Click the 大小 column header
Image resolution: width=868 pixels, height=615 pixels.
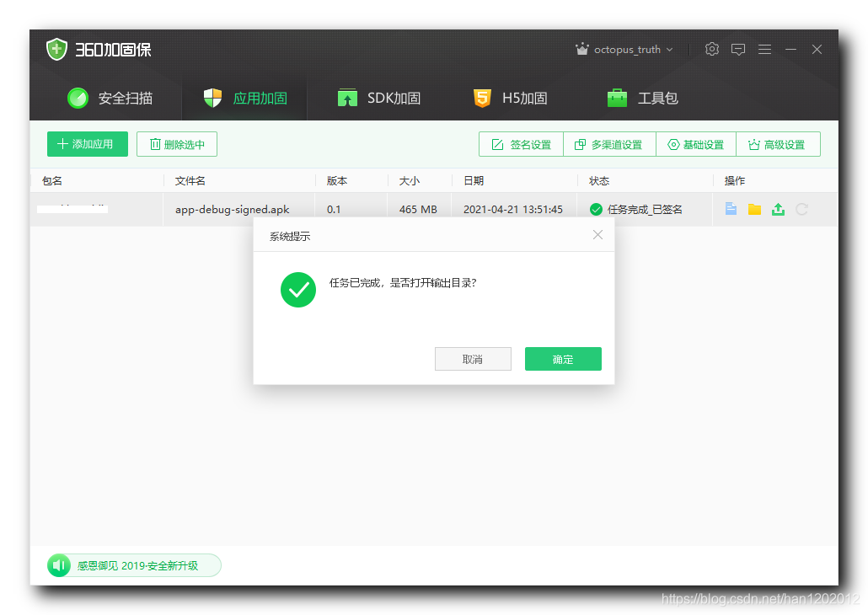point(409,180)
